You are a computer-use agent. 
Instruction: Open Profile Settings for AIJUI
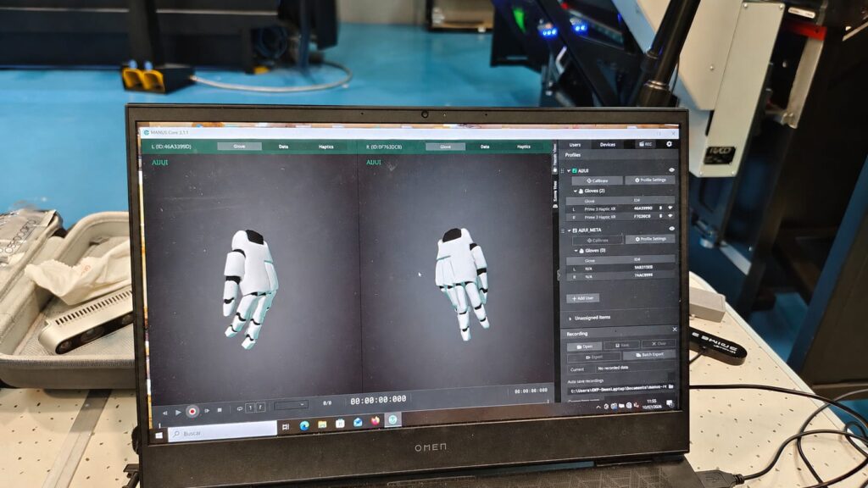(650, 180)
